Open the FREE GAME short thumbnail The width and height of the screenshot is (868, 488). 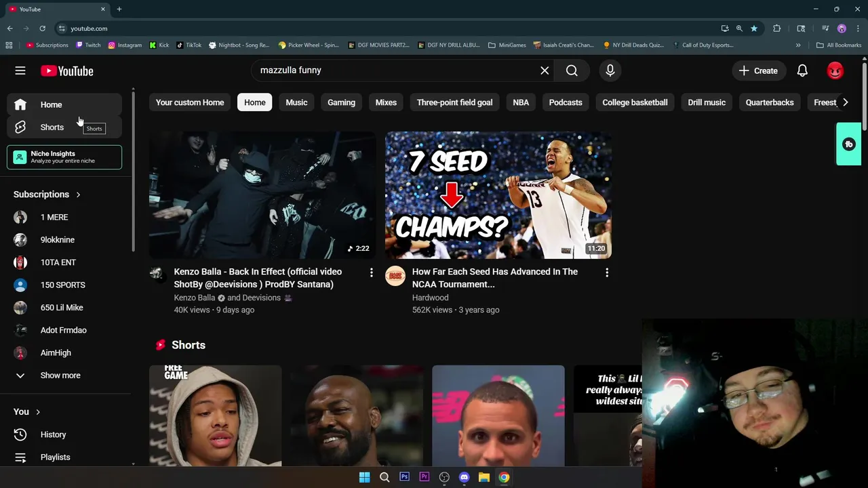click(216, 415)
